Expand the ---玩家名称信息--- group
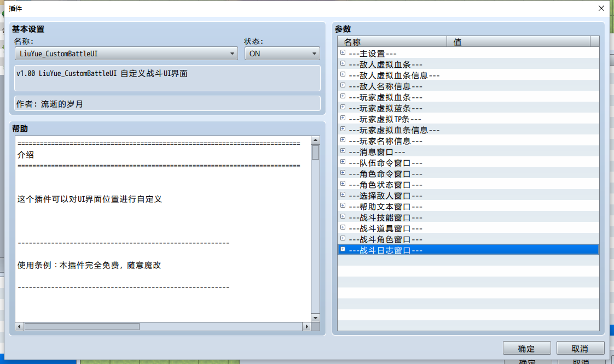The width and height of the screenshot is (614, 364). [343, 140]
